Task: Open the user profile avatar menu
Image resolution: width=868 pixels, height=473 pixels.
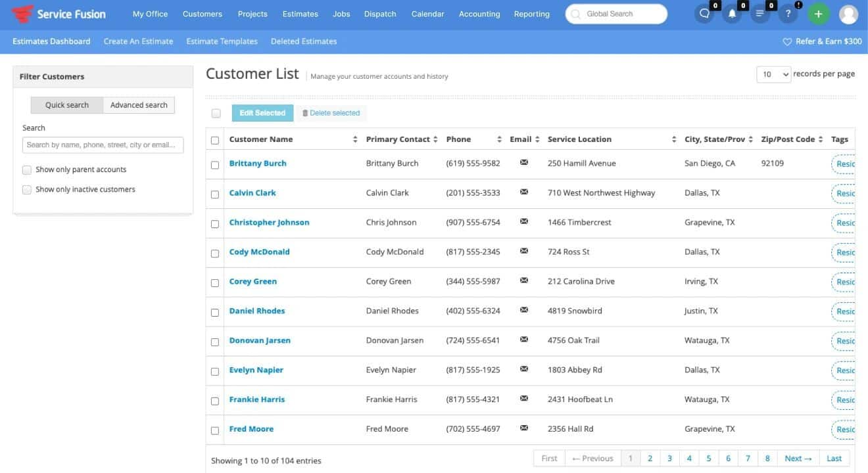Action: (x=848, y=13)
